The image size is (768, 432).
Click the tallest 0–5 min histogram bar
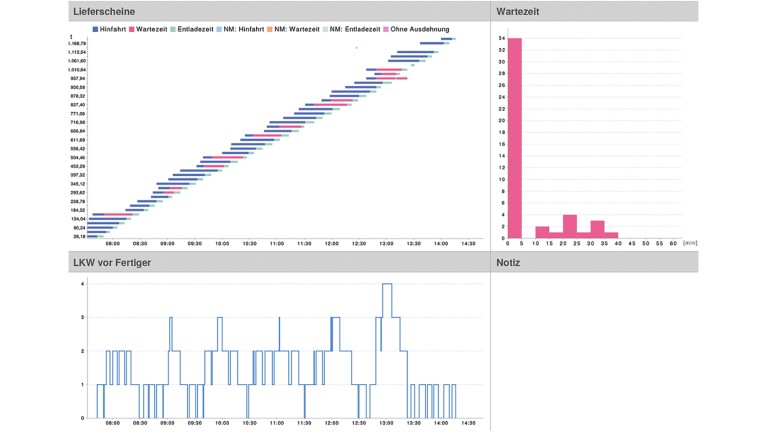coord(515,138)
